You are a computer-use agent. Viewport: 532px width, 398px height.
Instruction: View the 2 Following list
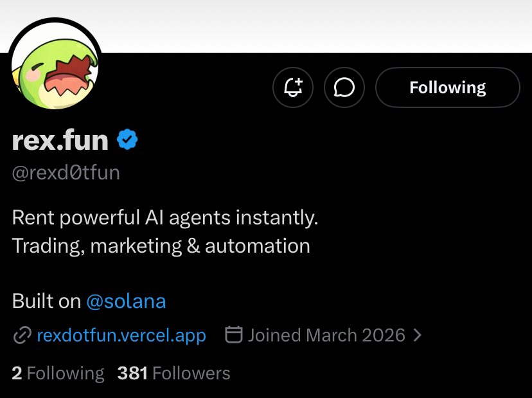click(58, 373)
